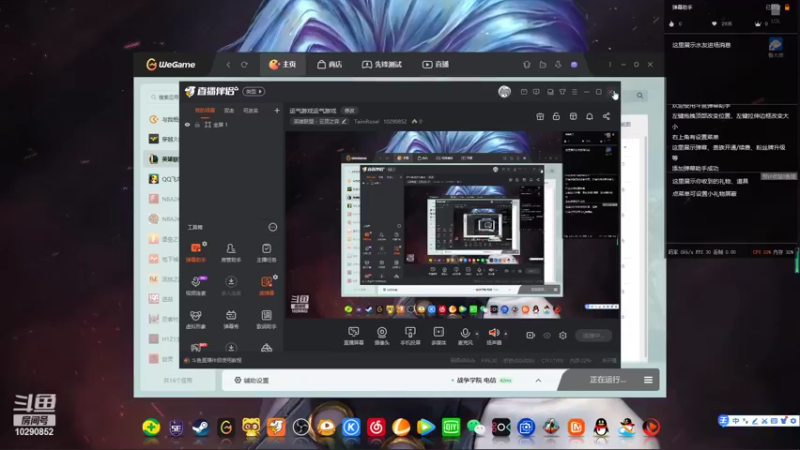Open the 视频连麦 video link tool
The width and height of the screenshot is (800, 450).
[x=196, y=286]
